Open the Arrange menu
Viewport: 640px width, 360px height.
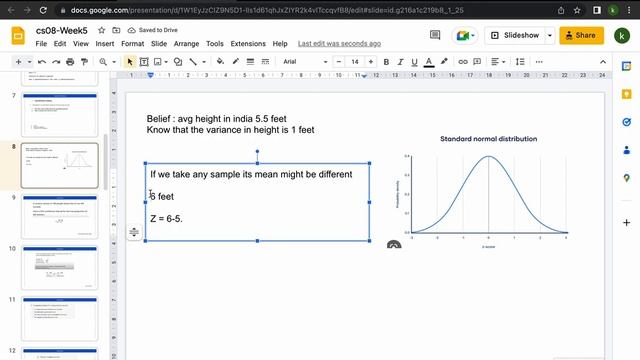tap(187, 44)
